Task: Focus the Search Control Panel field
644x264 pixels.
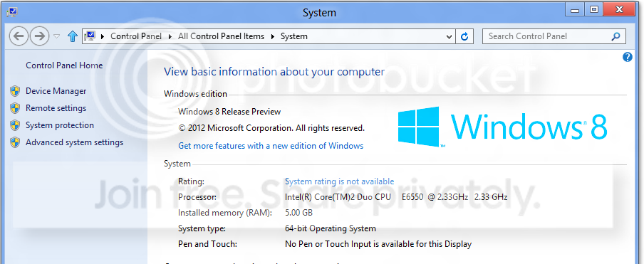Action: click(554, 36)
